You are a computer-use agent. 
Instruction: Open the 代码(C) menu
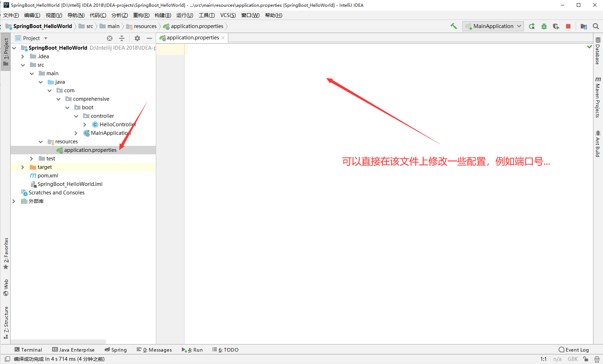coord(98,15)
